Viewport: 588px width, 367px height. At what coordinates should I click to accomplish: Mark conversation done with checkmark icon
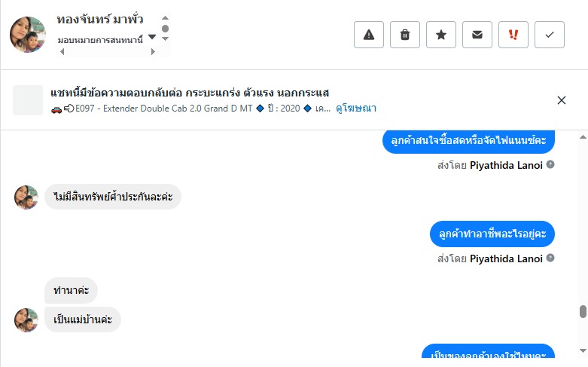(550, 35)
